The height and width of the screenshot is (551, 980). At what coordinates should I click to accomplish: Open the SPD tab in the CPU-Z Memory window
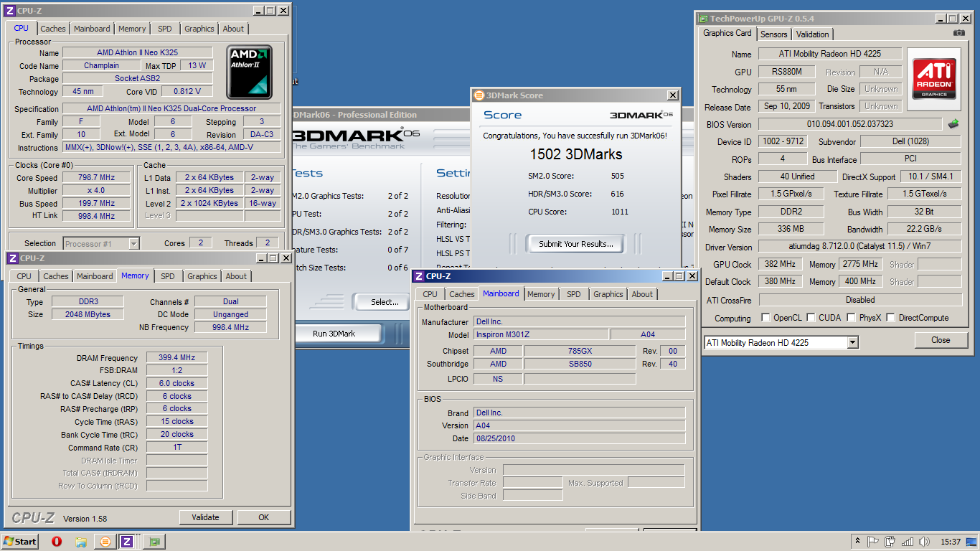tap(168, 276)
